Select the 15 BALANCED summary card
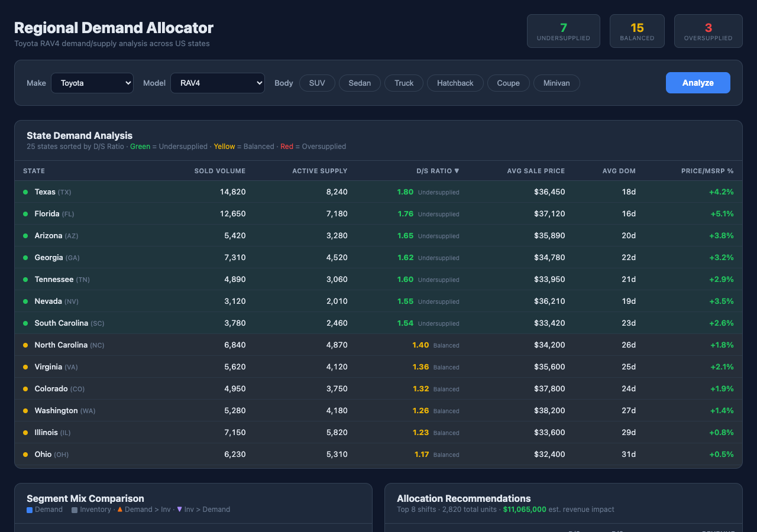 pos(637,31)
